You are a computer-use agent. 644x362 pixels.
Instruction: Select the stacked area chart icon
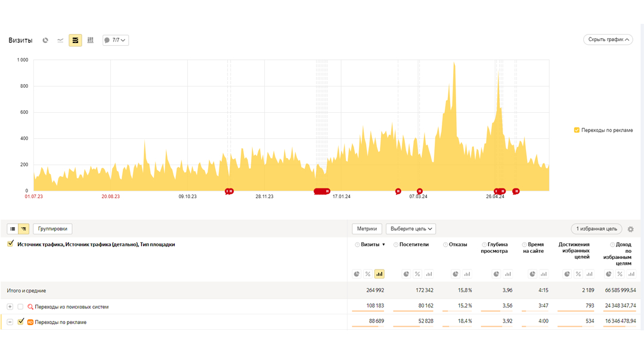[75, 41]
